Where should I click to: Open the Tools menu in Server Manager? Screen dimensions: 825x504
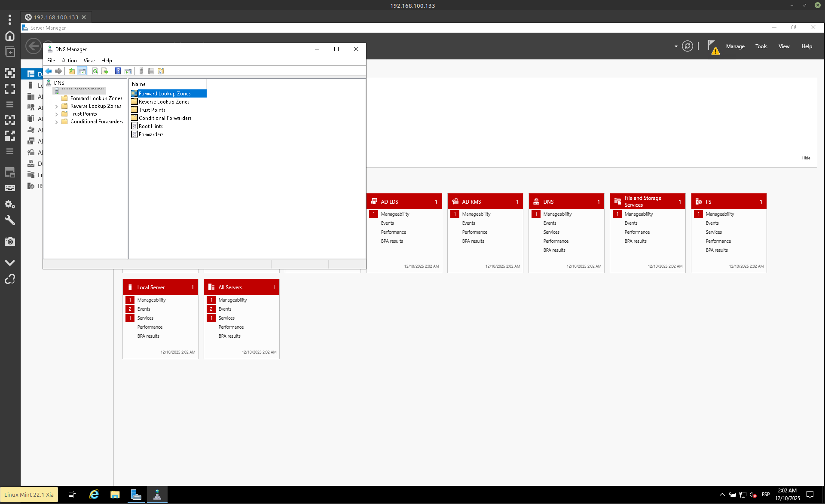pos(761,46)
